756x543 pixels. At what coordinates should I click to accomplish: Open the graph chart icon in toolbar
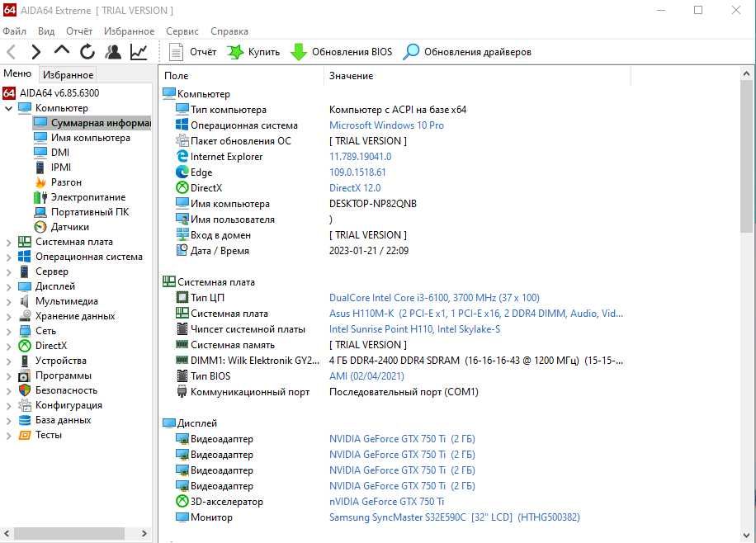pyautogui.click(x=139, y=52)
